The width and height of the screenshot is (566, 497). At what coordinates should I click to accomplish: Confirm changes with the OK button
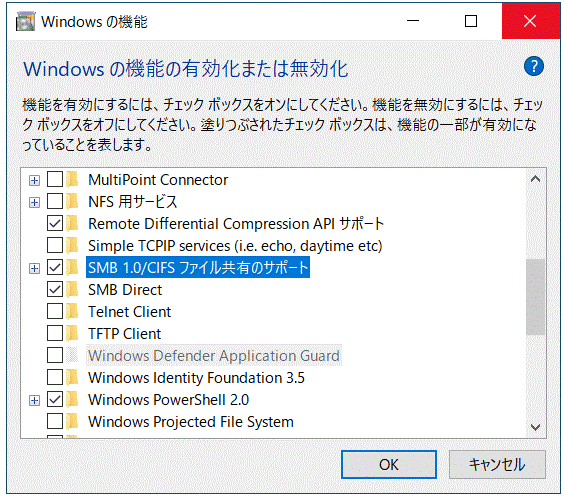389,464
